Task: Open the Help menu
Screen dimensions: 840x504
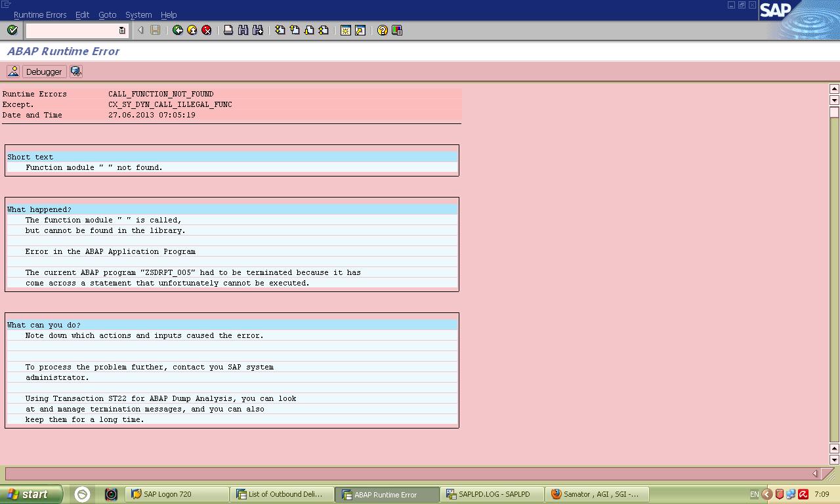Action: pyautogui.click(x=169, y=14)
